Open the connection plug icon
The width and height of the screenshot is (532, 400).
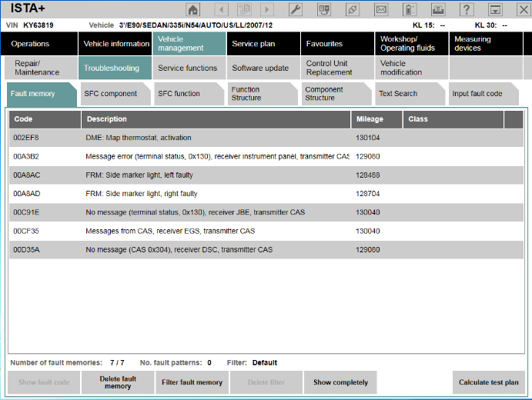point(353,9)
